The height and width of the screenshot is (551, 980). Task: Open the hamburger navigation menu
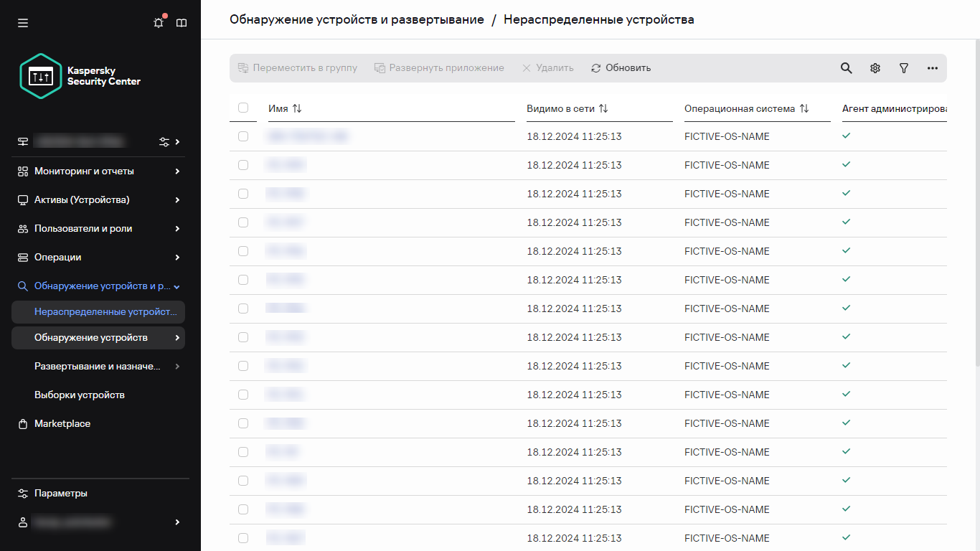click(22, 22)
